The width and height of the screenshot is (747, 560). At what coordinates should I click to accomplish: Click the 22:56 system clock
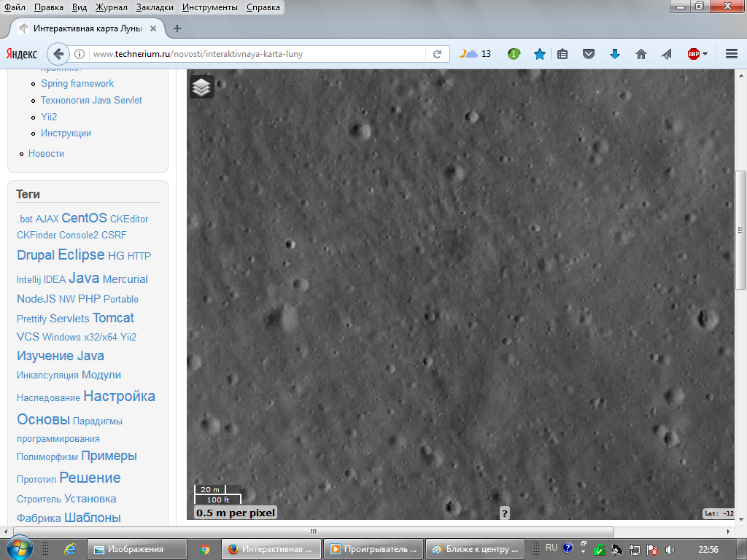708,550
